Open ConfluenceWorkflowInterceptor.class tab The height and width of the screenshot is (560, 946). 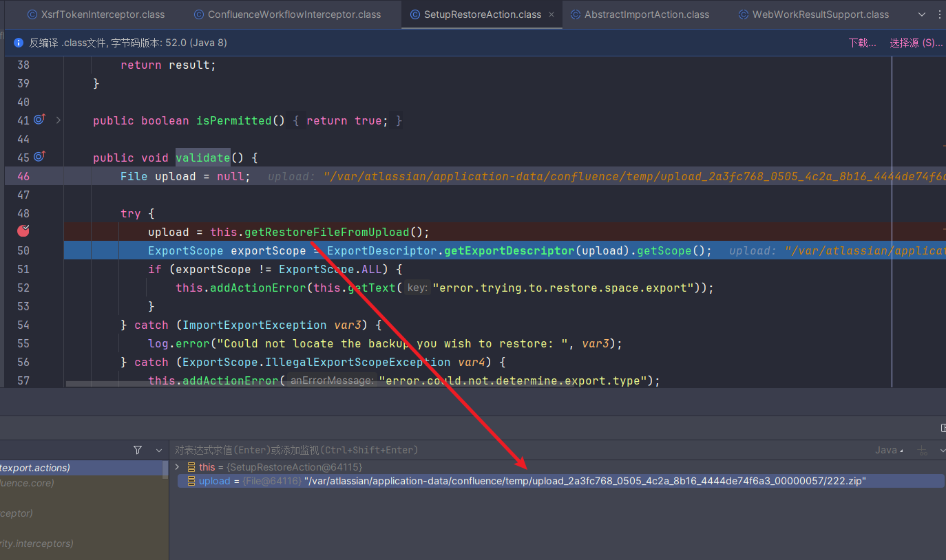pos(287,14)
